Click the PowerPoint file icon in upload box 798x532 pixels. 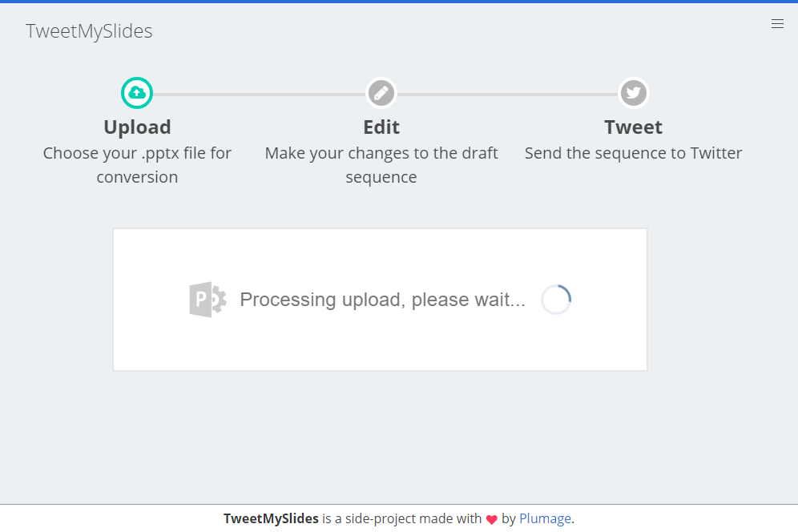point(208,300)
